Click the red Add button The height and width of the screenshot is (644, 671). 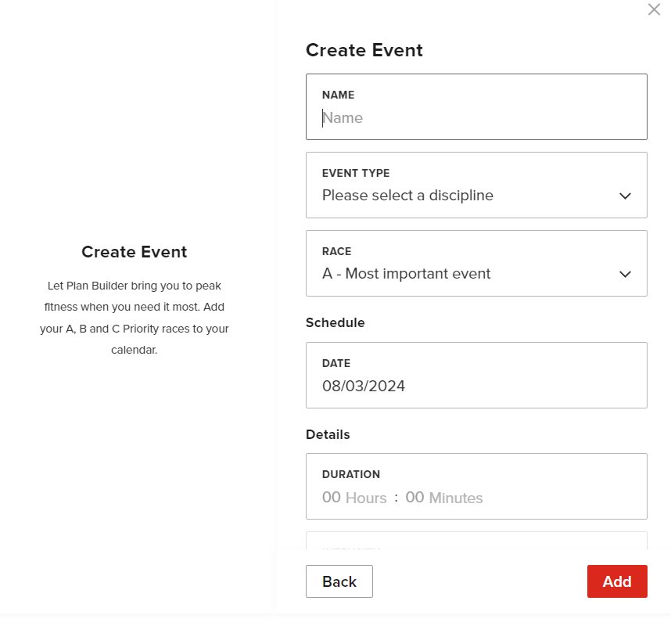tap(616, 581)
